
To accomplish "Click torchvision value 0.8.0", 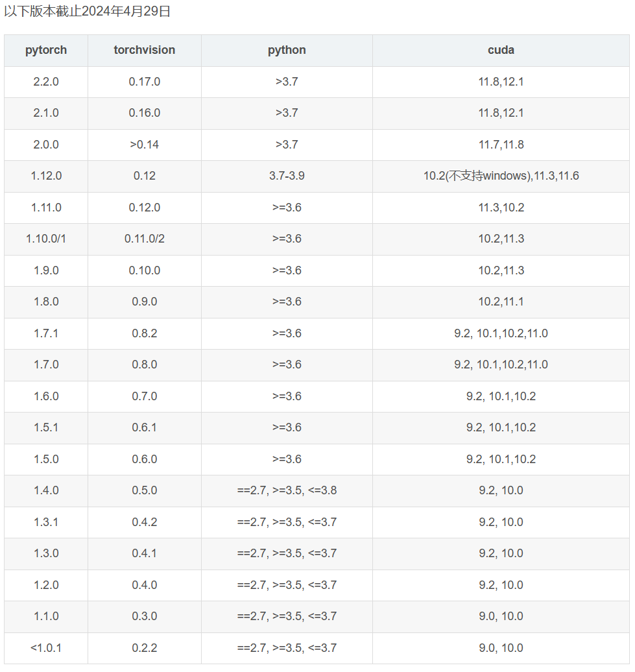I will tap(145, 365).
